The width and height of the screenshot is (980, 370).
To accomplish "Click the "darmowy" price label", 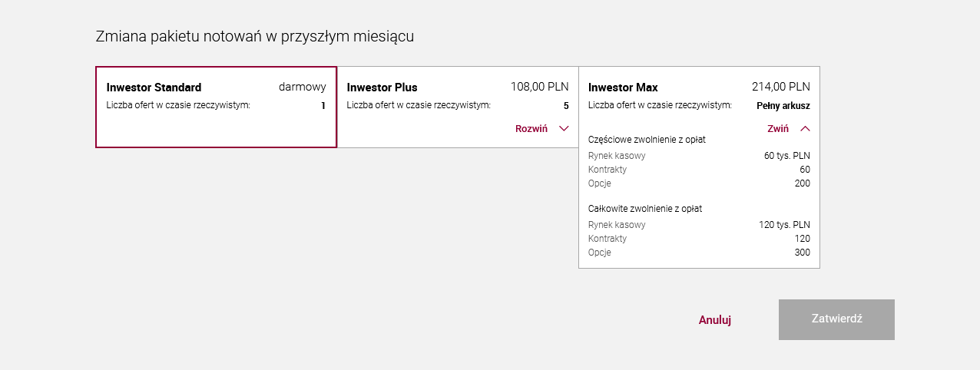I will [302, 87].
